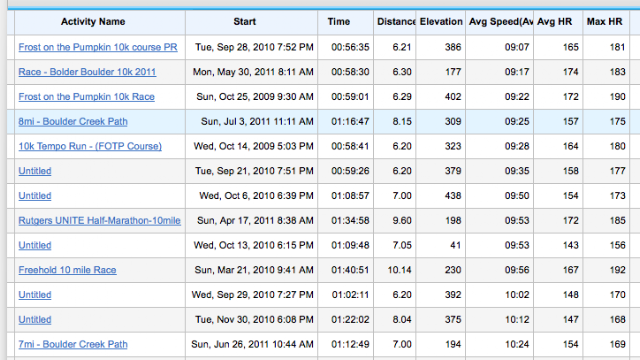The image size is (640, 360).
Task: Open Untitled activity from Sep 21, 2010
Action: point(35,171)
